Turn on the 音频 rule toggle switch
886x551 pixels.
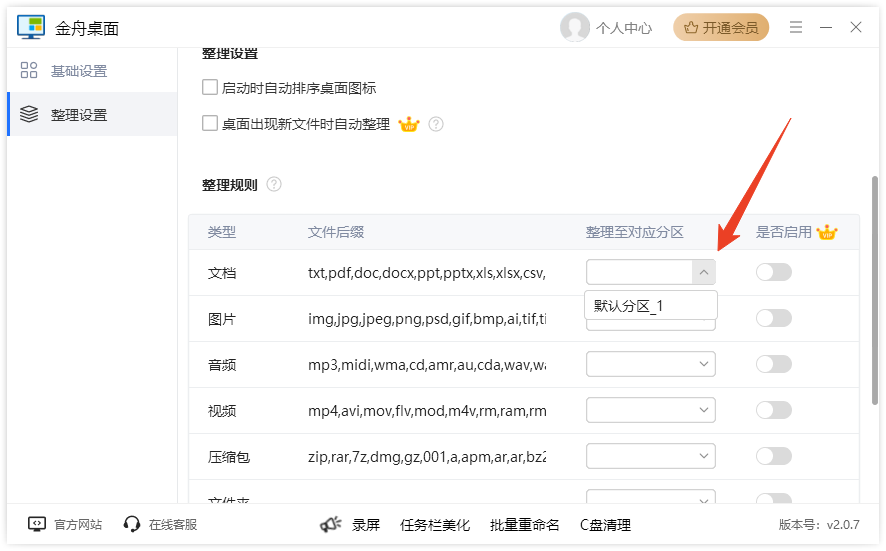[774, 364]
